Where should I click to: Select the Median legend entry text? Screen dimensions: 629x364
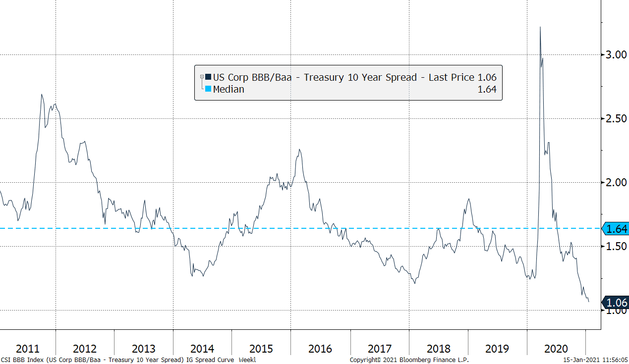pos(229,90)
